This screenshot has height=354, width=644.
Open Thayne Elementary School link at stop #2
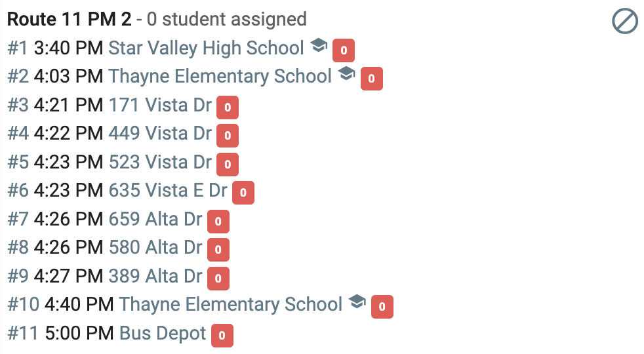(220, 77)
